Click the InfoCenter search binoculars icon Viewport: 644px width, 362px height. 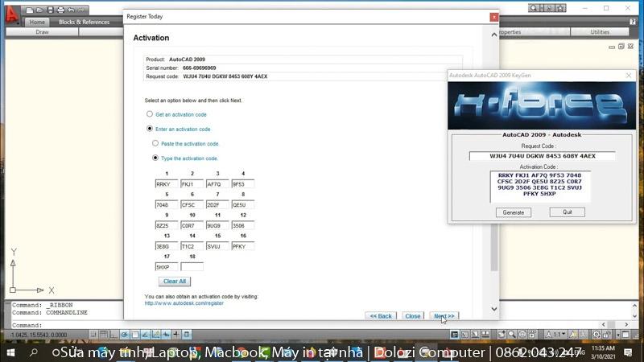[x=533, y=8]
